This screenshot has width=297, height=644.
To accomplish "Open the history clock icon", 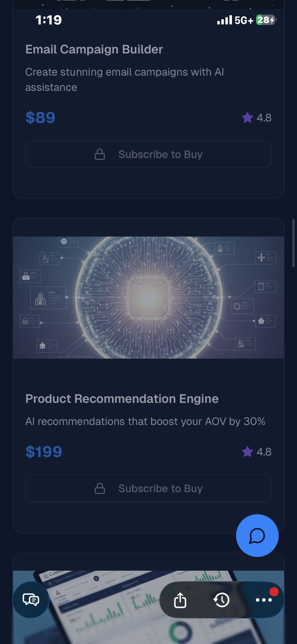I will (x=221, y=600).
